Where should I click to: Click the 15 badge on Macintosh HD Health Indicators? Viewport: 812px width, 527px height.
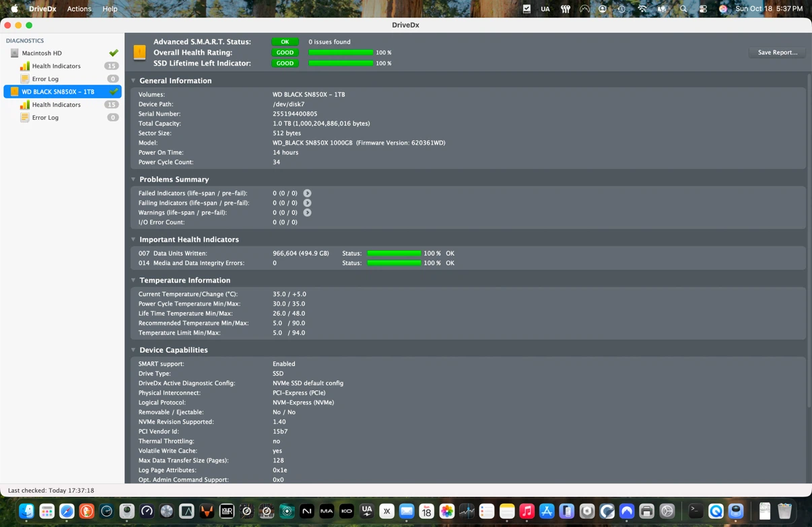click(111, 66)
